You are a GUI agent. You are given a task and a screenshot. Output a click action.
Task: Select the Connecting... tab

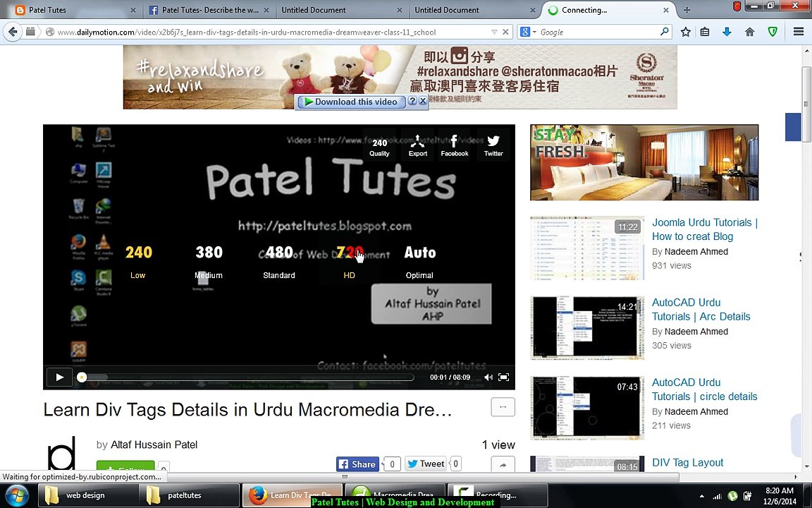[608, 10]
